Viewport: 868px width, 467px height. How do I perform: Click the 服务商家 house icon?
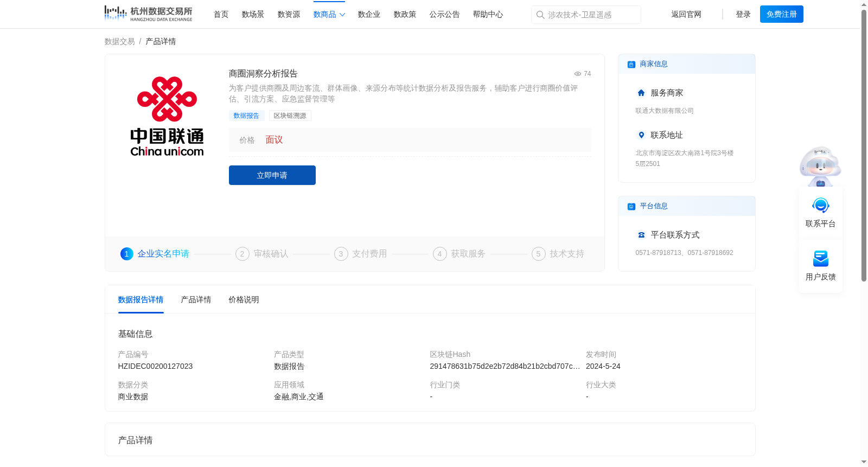point(641,93)
